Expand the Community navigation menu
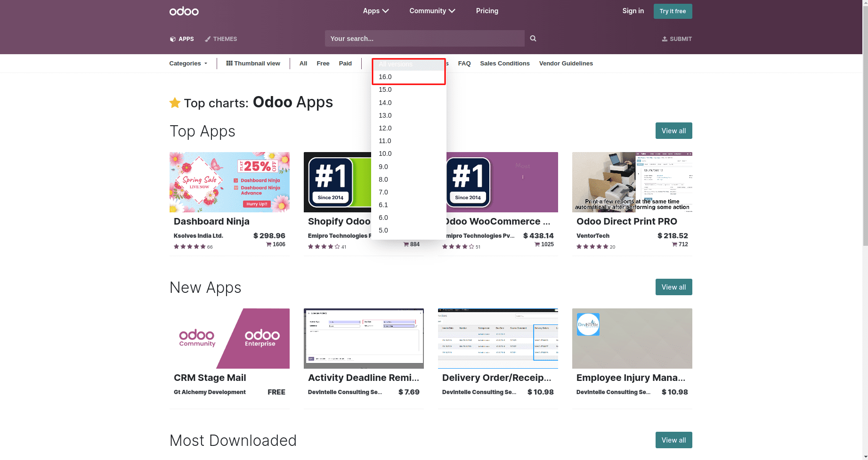This screenshot has width=868, height=460. 432,11
